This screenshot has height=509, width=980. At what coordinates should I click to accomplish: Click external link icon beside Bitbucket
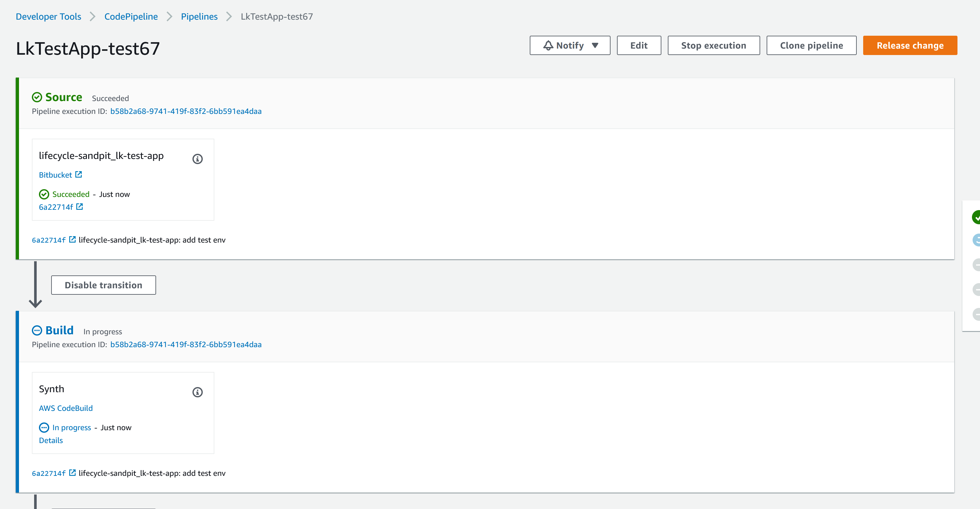tap(79, 175)
